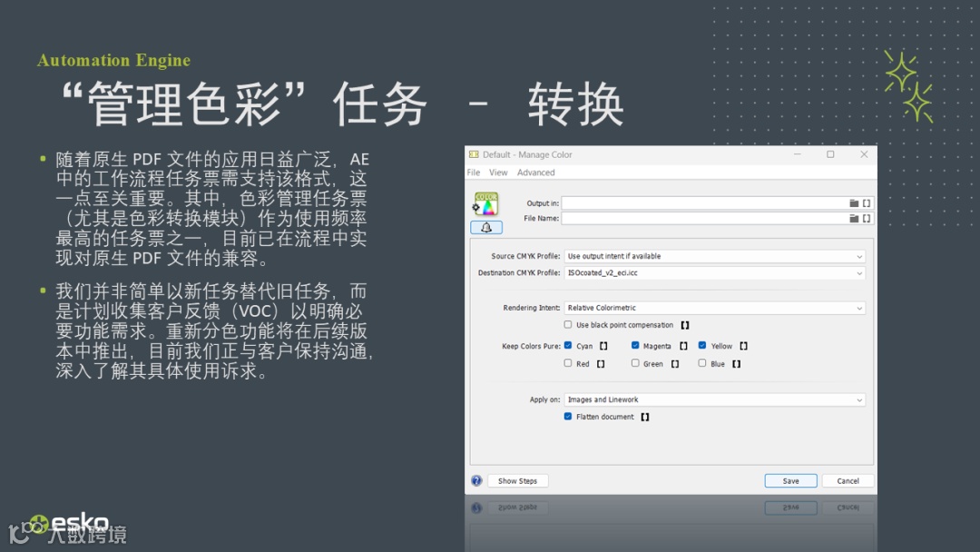Open the Rendering Intent dropdown
Viewport: 980px width, 552px height.
pyautogui.click(x=714, y=308)
